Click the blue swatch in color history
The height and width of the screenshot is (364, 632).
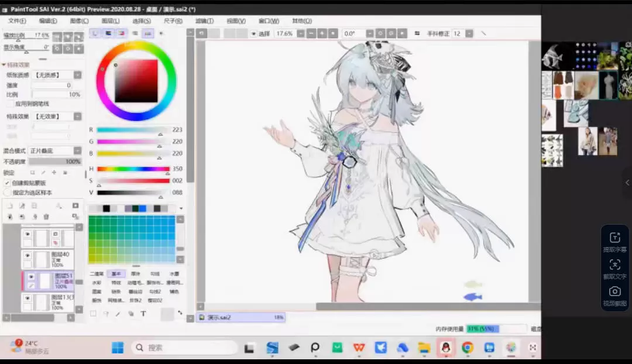[x=142, y=208]
